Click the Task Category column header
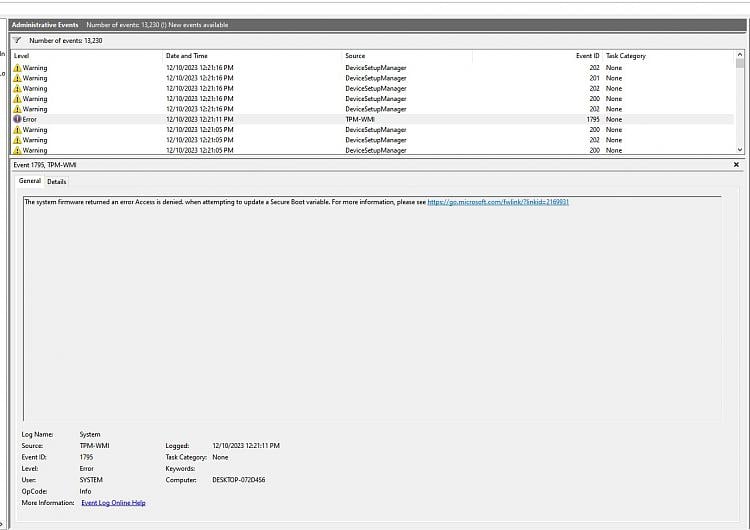 [626, 56]
